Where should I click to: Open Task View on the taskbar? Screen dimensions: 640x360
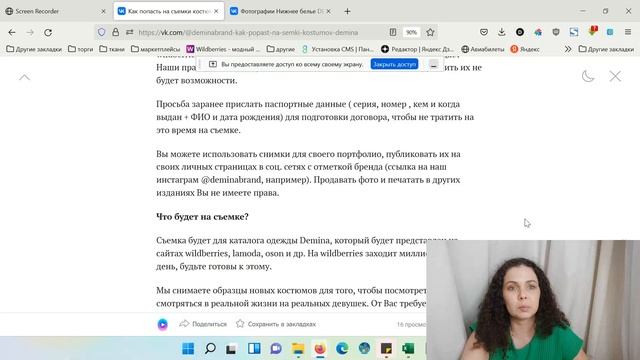point(231,349)
